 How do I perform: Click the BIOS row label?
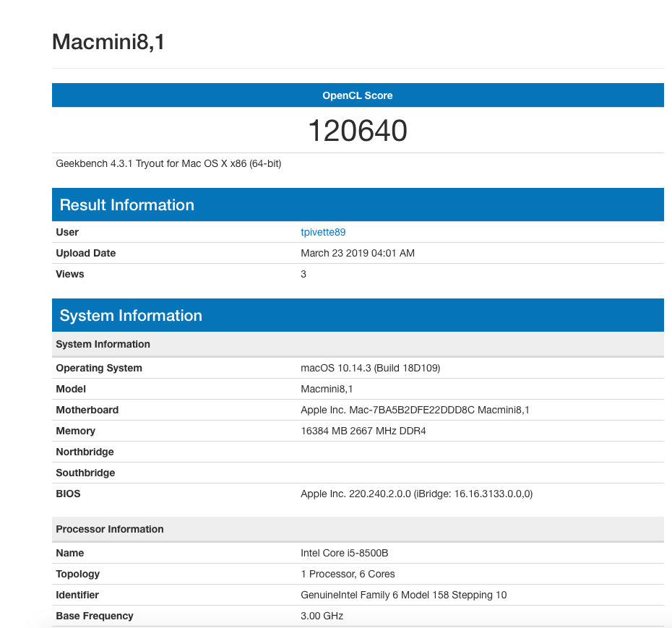pyautogui.click(x=68, y=494)
